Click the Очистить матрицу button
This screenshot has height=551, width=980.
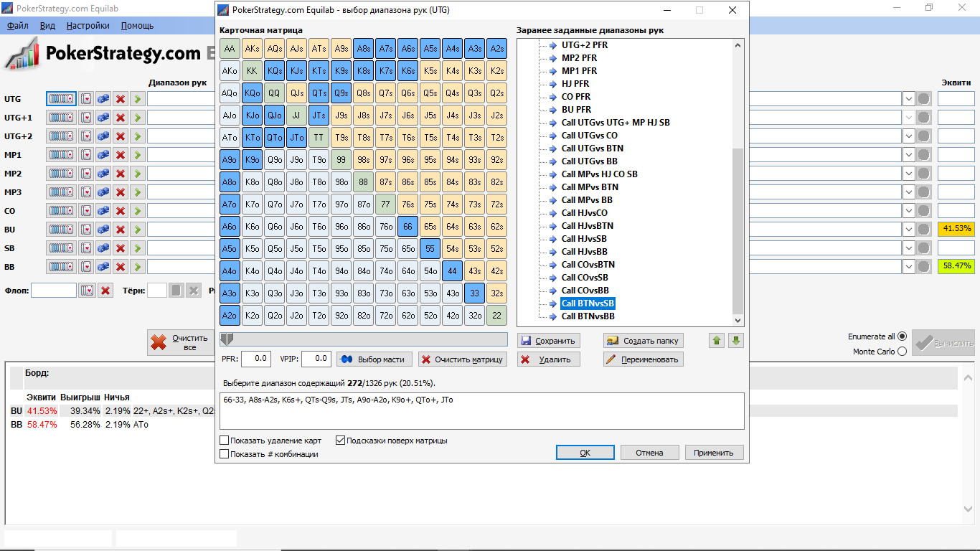point(463,359)
